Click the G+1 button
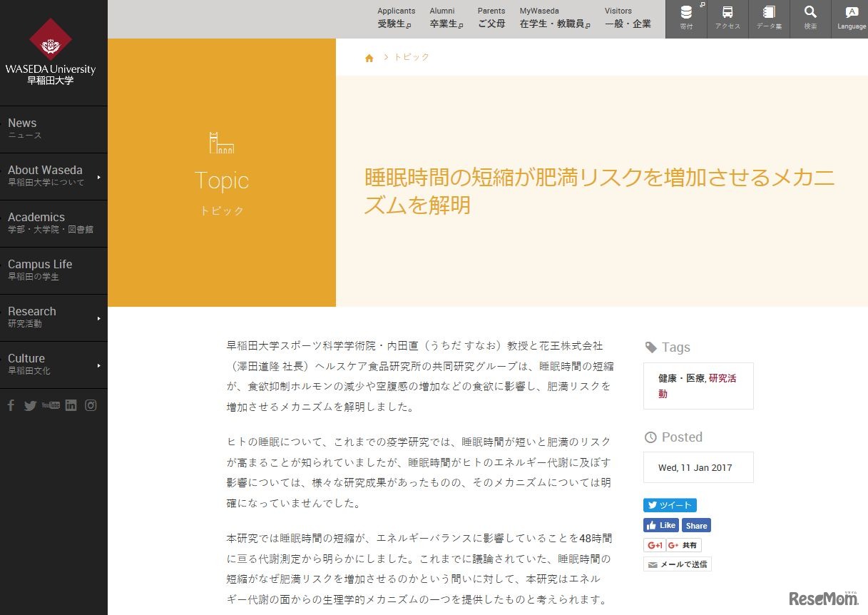The width and height of the screenshot is (868, 615). click(x=654, y=545)
